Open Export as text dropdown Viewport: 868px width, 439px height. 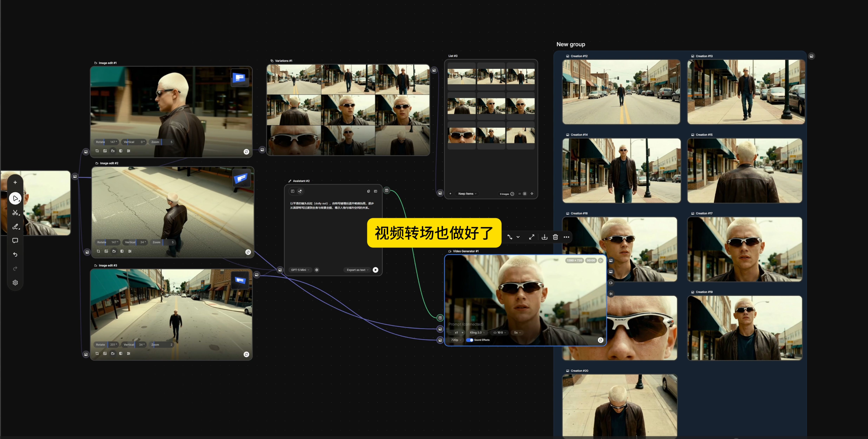coord(357,270)
